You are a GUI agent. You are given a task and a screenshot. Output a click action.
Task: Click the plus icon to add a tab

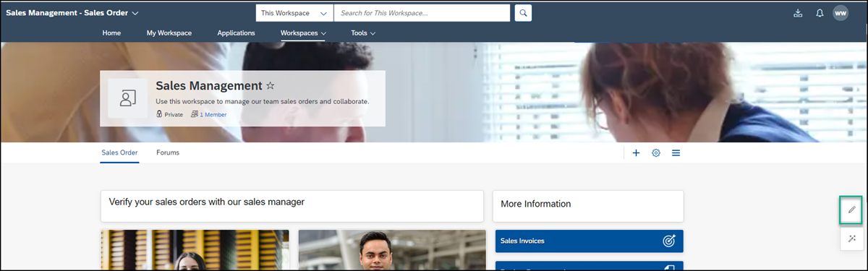(636, 153)
